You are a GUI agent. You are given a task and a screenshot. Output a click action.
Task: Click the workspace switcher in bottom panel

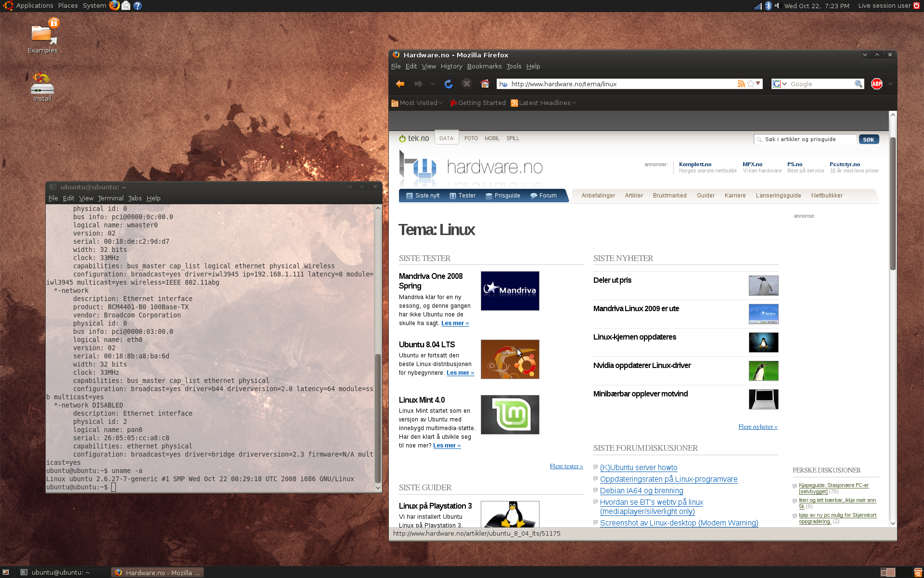888,572
